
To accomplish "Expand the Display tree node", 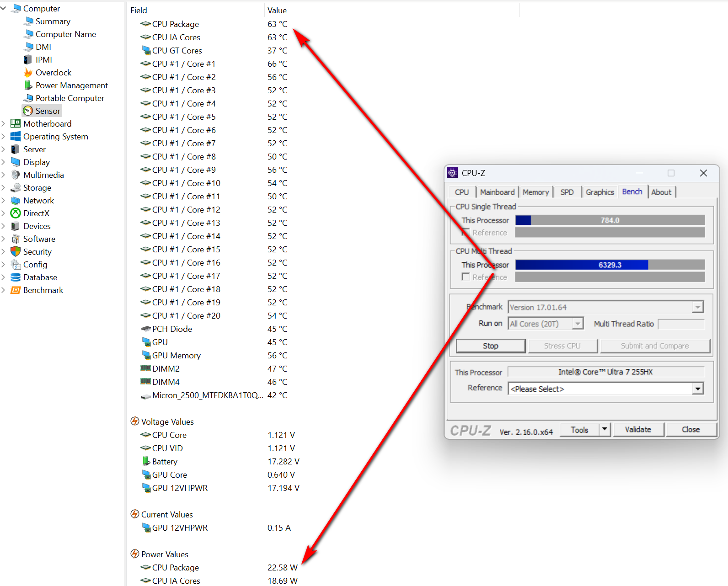I will coord(4,162).
